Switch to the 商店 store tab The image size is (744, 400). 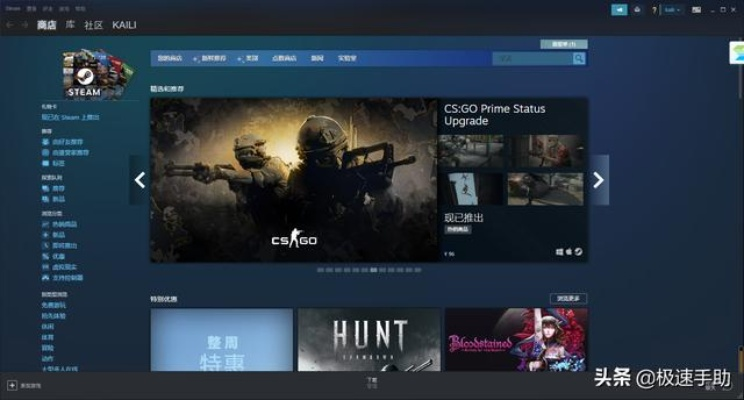(46, 25)
